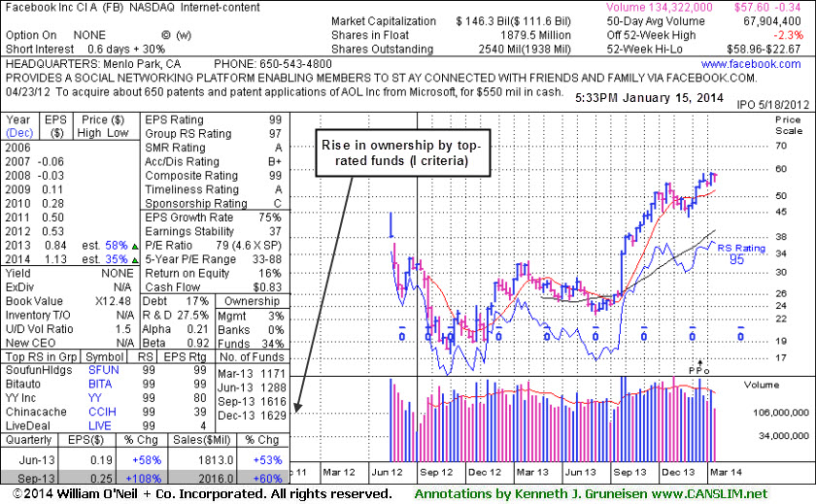Open the YY symbol link
The width and height of the screenshot is (816, 504).
pyautogui.click(x=95, y=398)
